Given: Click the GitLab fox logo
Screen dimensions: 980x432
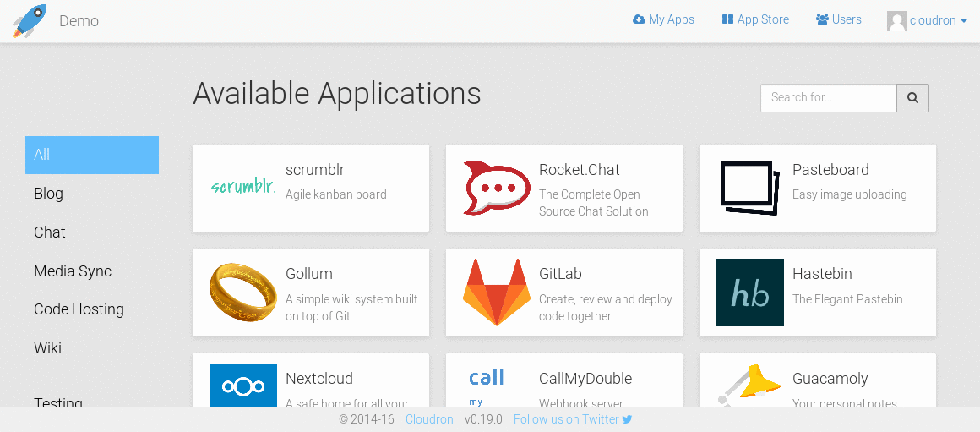Looking at the screenshot, I should (496, 292).
